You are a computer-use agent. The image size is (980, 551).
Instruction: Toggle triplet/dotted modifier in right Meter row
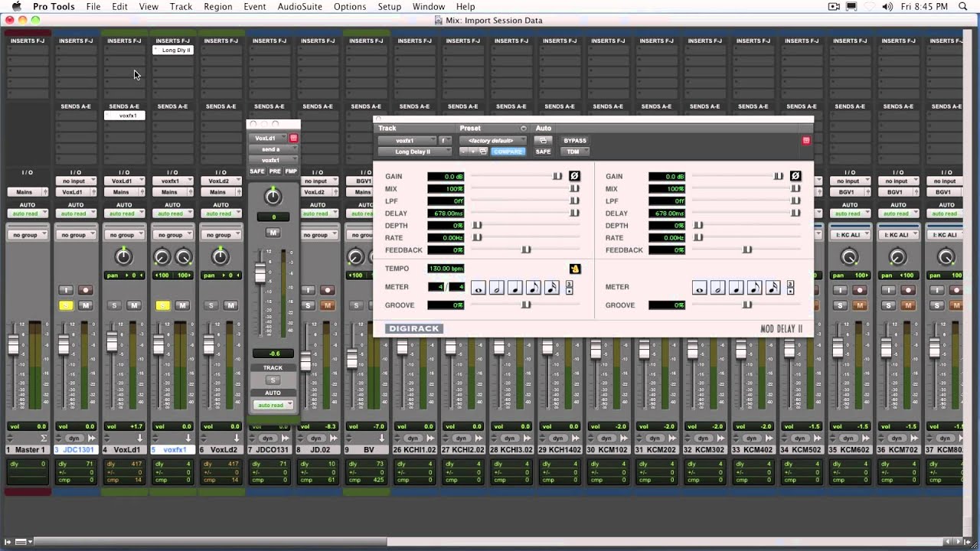(x=790, y=288)
